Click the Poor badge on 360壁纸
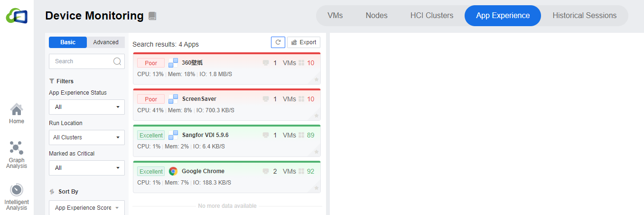644x215 pixels. (151, 63)
